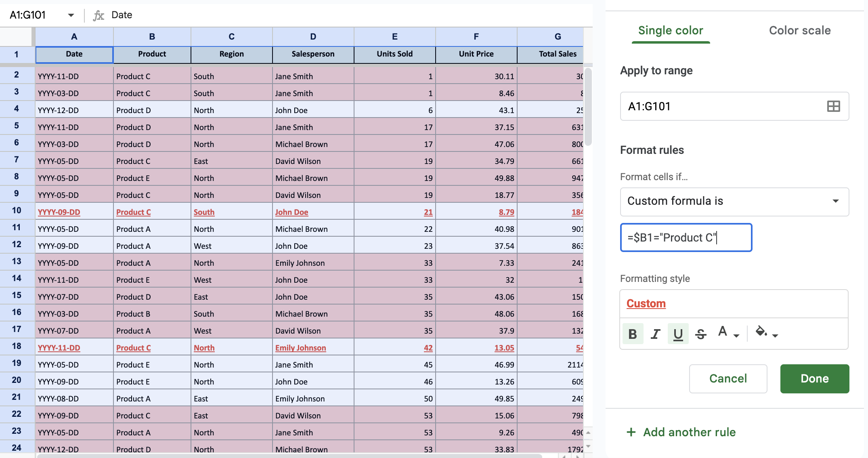868x458 pixels.
Task: Toggle underline formatting style button
Action: pyautogui.click(x=678, y=334)
